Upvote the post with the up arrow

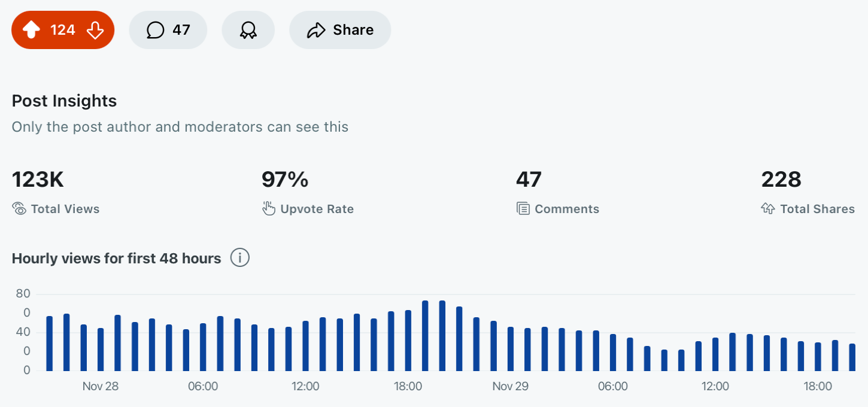[x=31, y=30]
